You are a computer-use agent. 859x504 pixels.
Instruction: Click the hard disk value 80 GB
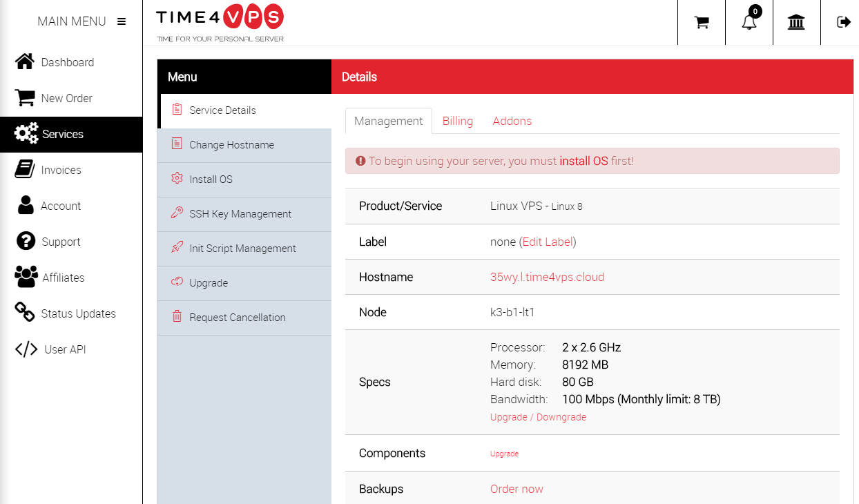pyautogui.click(x=577, y=382)
